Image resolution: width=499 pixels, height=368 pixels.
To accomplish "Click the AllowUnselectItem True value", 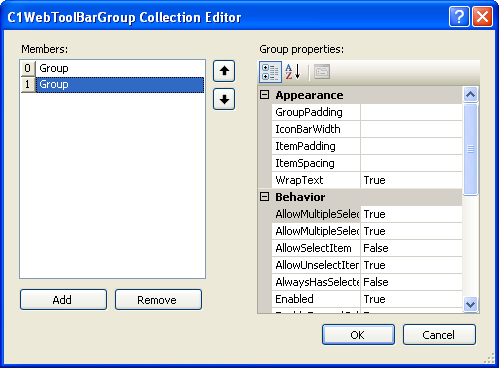I will point(411,265).
